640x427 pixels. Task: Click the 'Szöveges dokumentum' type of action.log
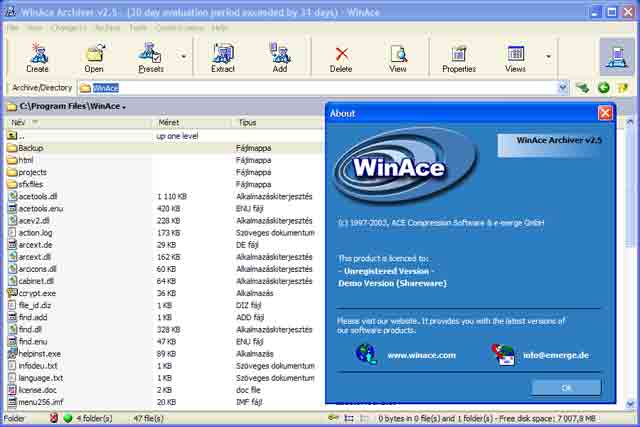coord(275,233)
